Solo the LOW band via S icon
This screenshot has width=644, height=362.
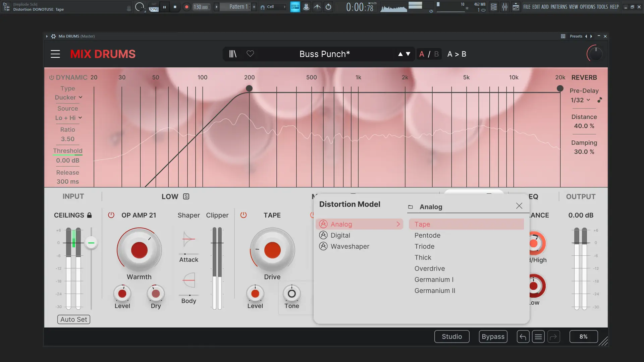tap(186, 197)
